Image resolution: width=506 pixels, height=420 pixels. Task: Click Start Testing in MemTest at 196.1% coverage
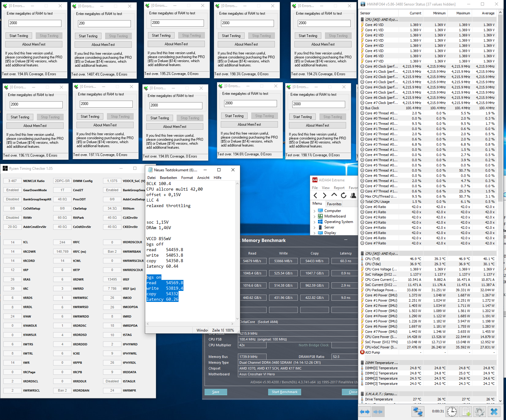[20, 117]
